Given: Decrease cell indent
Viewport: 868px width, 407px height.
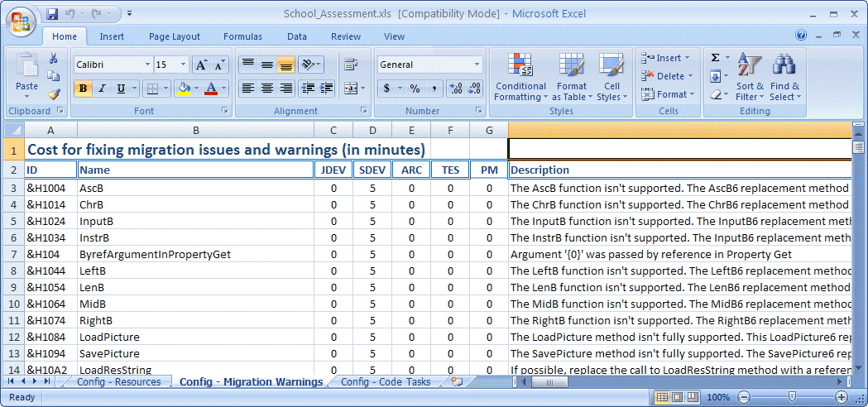Looking at the screenshot, I should (x=308, y=88).
